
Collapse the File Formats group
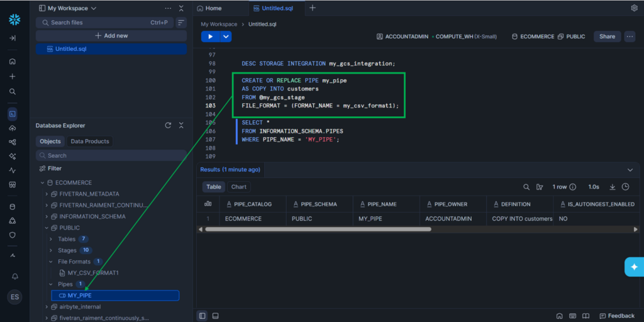[51, 262]
